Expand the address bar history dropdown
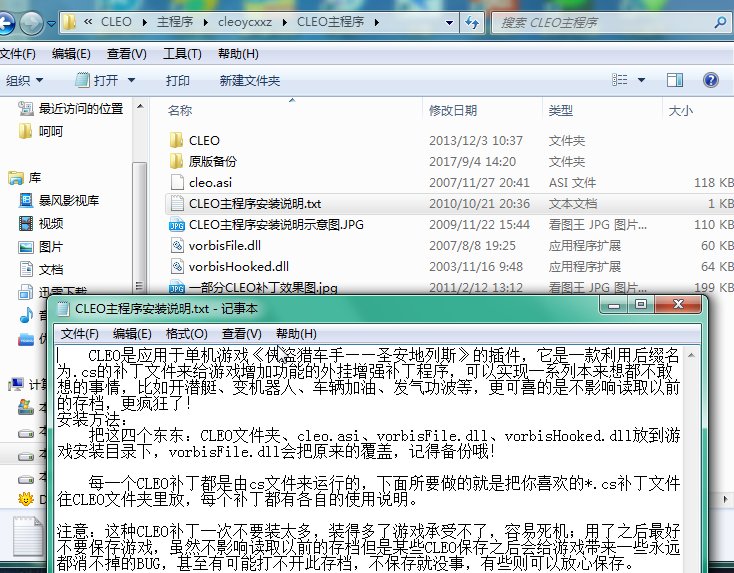 (449, 22)
